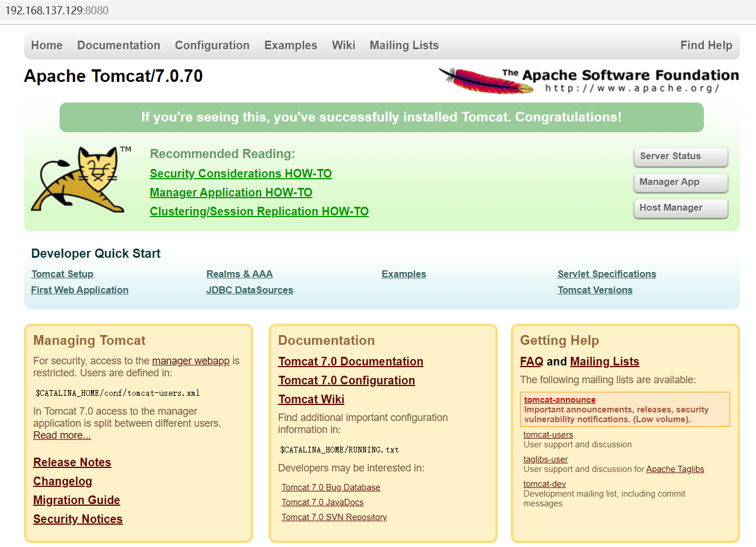Open Tomcat 7.0 Documentation link
The height and width of the screenshot is (547, 756).
pos(351,361)
